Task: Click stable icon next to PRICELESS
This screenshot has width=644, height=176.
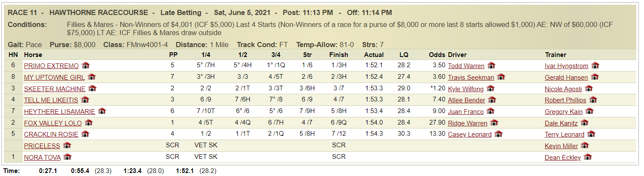Action: click(x=67, y=146)
